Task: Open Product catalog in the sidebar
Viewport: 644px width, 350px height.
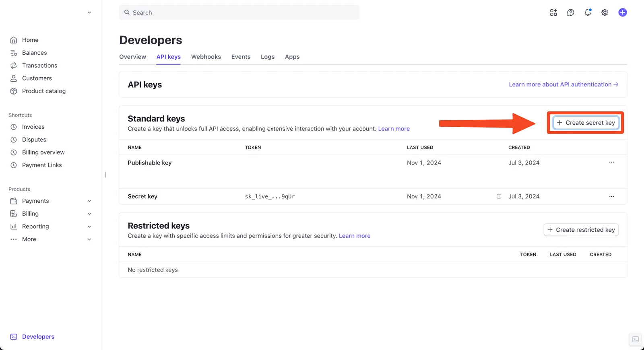Action: (x=43, y=91)
